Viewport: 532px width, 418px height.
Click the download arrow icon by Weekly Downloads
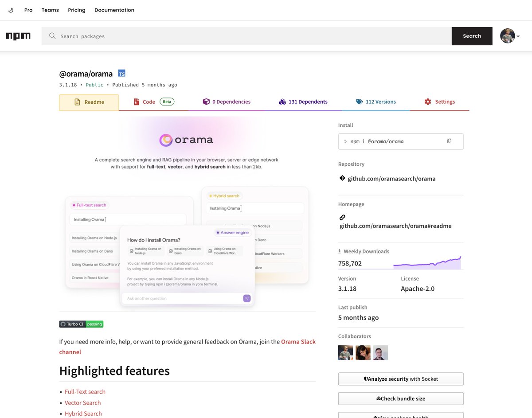pos(340,251)
